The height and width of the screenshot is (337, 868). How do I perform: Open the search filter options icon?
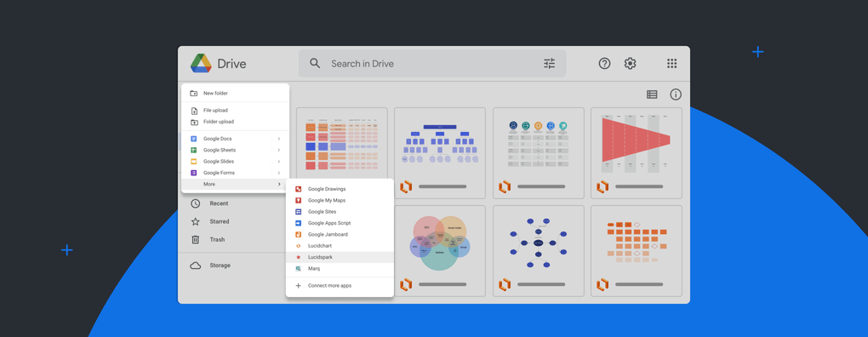click(x=549, y=64)
